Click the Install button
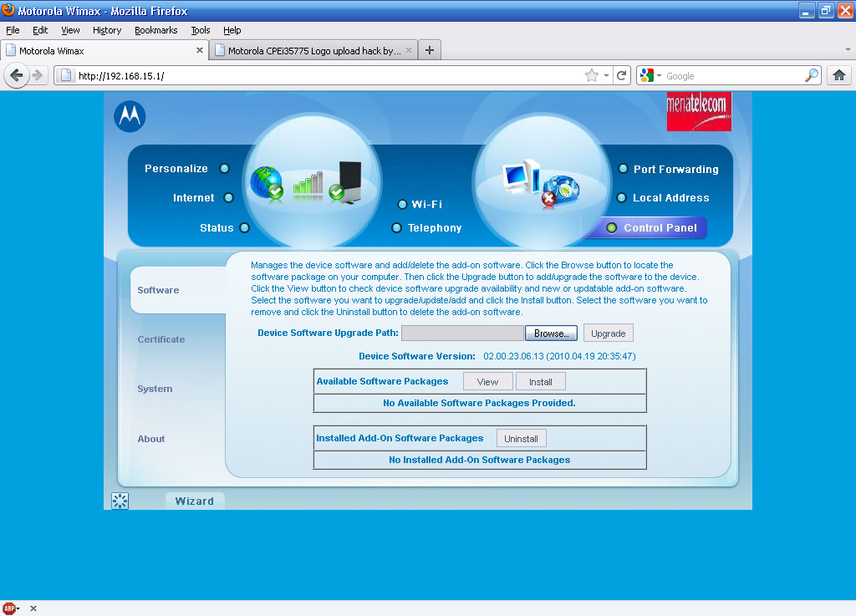856x616 pixels. (541, 381)
